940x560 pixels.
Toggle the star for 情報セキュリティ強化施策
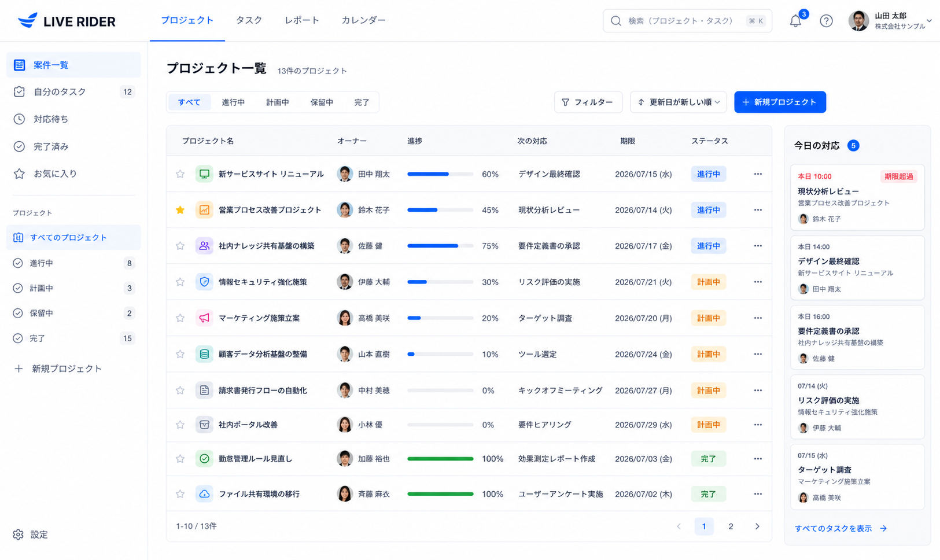tap(180, 282)
